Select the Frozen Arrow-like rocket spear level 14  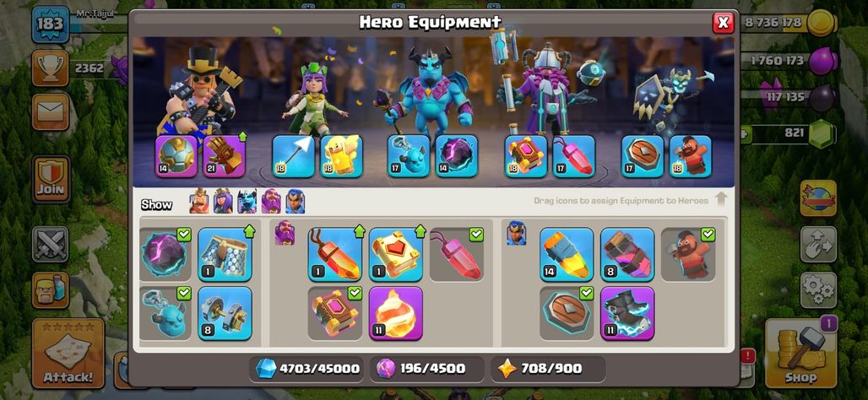pos(567,255)
